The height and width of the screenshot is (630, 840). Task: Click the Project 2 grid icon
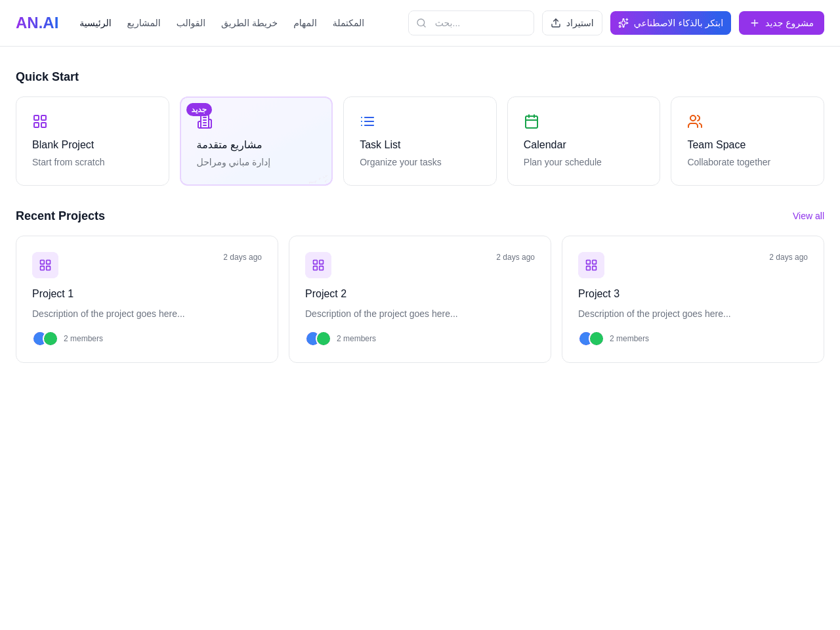tap(318, 265)
